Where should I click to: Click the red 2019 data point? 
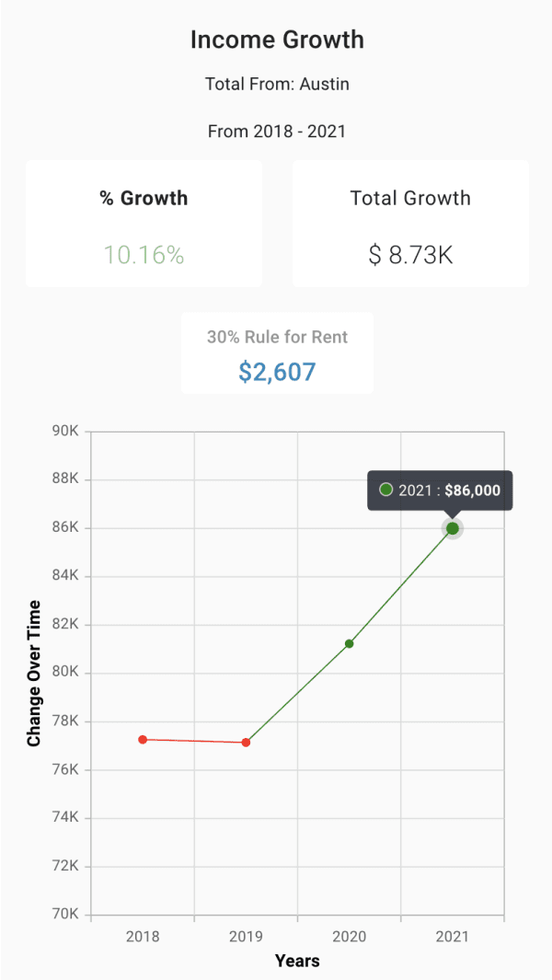246,743
